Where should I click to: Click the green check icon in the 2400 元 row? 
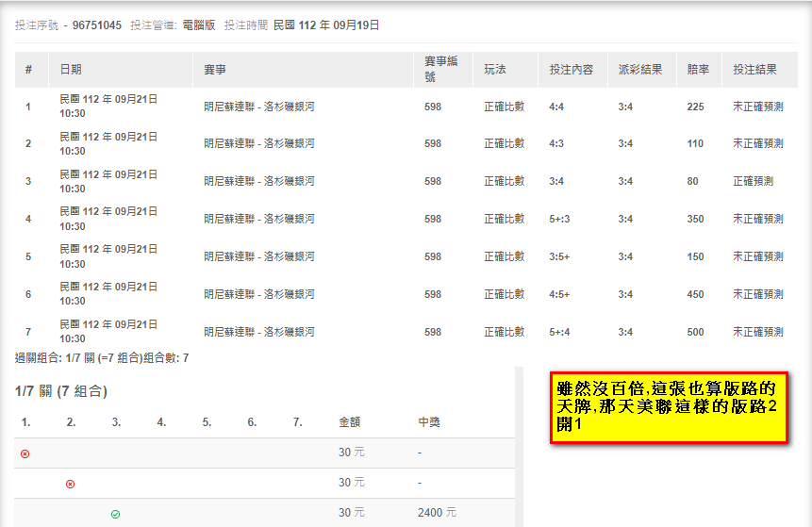115,514
